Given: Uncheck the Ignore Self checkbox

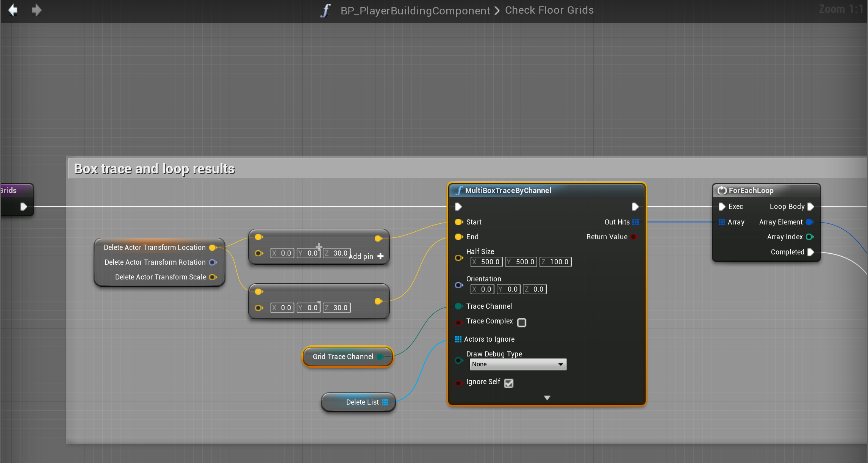Looking at the screenshot, I should 509,383.
